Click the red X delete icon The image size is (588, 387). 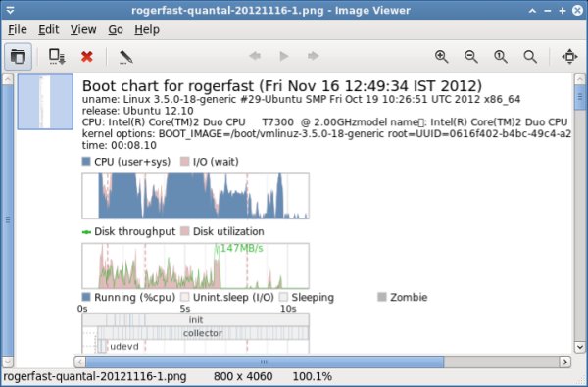(86, 57)
